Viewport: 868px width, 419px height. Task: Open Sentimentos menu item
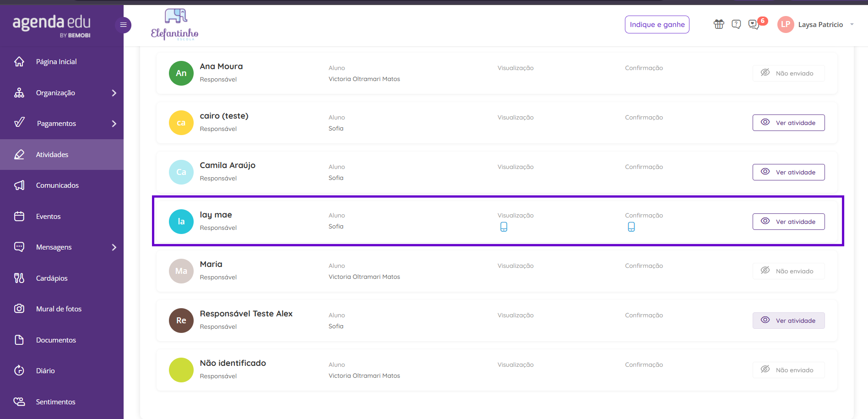(62, 402)
